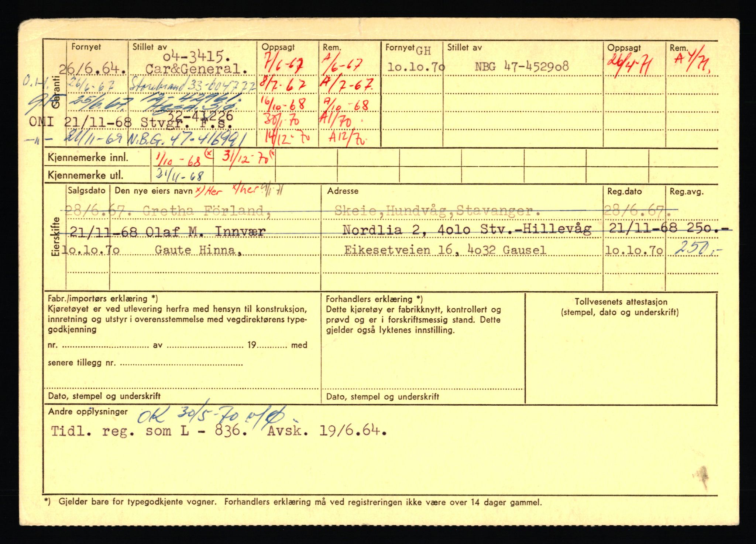756x544 pixels.
Task: Select the address 'Eikesetveien 16, 4o32 Gausel'
Action: [445, 250]
